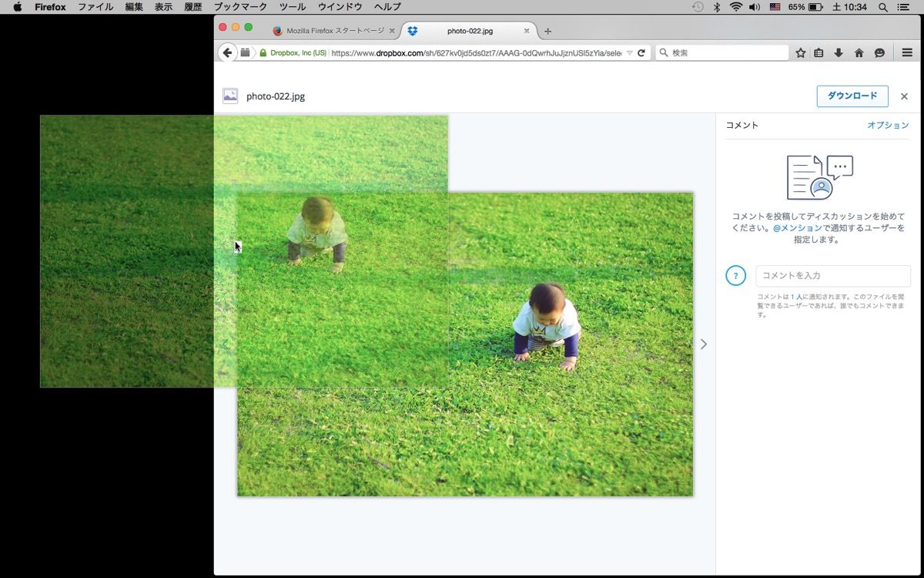Click the 土 10:34 clock
This screenshot has width=924, height=578.
[x=849, y=7]
